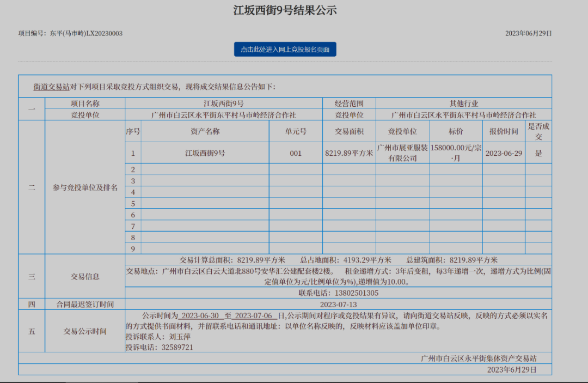Click the price 158000.00元/宗·月 cell
This screenshot has width=588, height=383.
[x=456, y=153]
